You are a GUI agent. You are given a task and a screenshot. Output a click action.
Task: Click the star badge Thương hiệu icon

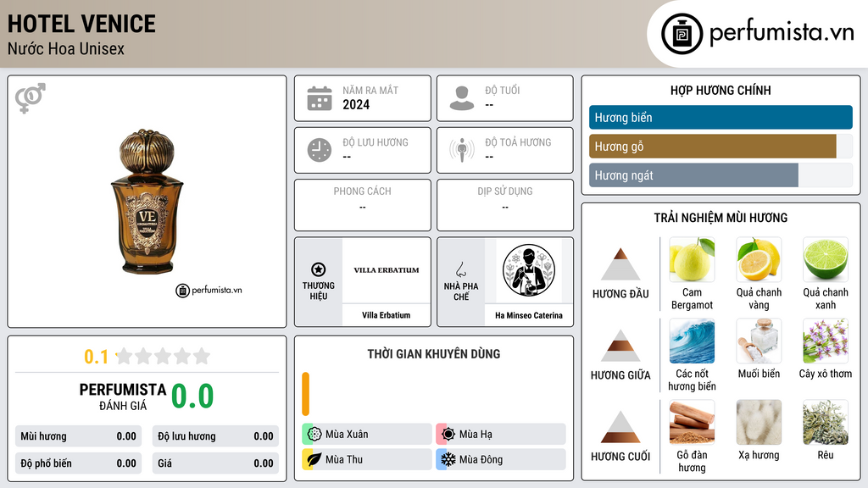[319, 269]
